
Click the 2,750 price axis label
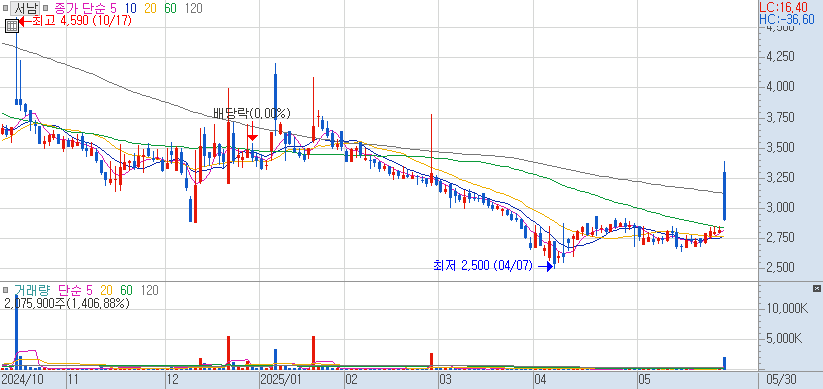pyautogui.click(x=780, y=238)
